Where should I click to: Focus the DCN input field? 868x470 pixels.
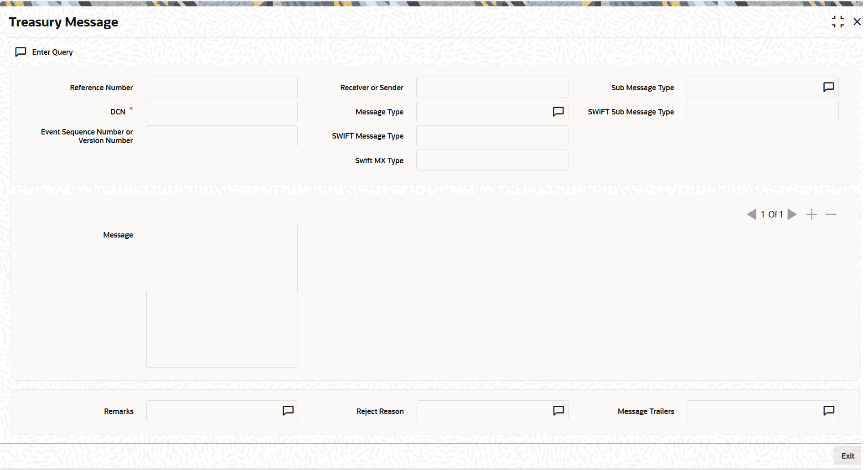222,112
